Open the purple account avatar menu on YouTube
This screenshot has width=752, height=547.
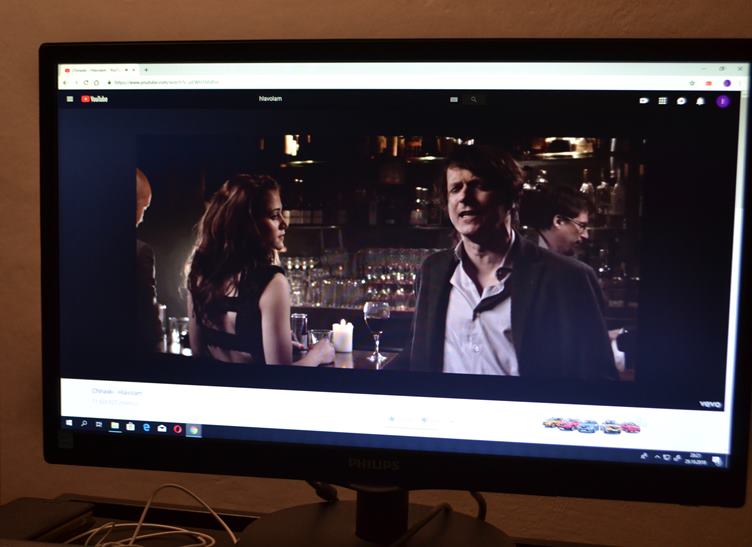tap(723, 101)
